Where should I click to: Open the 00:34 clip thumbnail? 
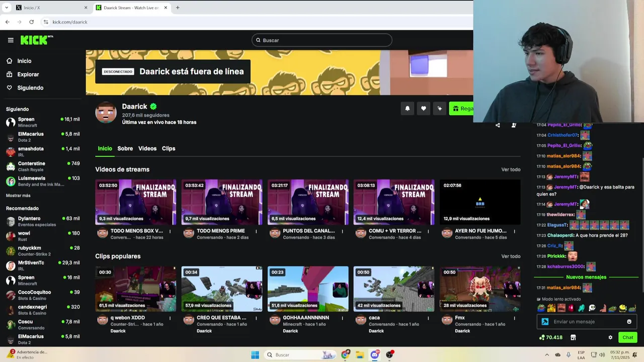point(222,289)
